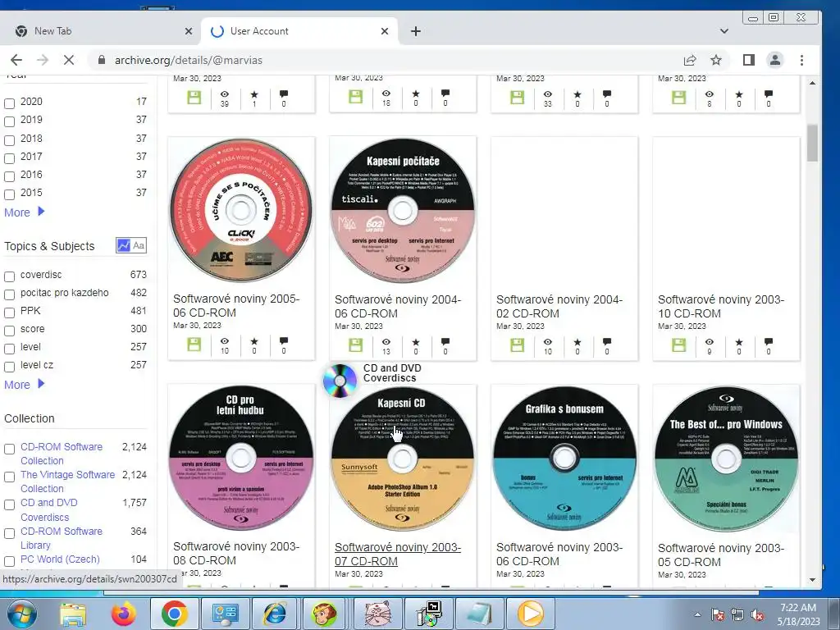
Task: Click Softwarové noviny 2003-10 CD-ROM title
Action: tap(721, 307)
